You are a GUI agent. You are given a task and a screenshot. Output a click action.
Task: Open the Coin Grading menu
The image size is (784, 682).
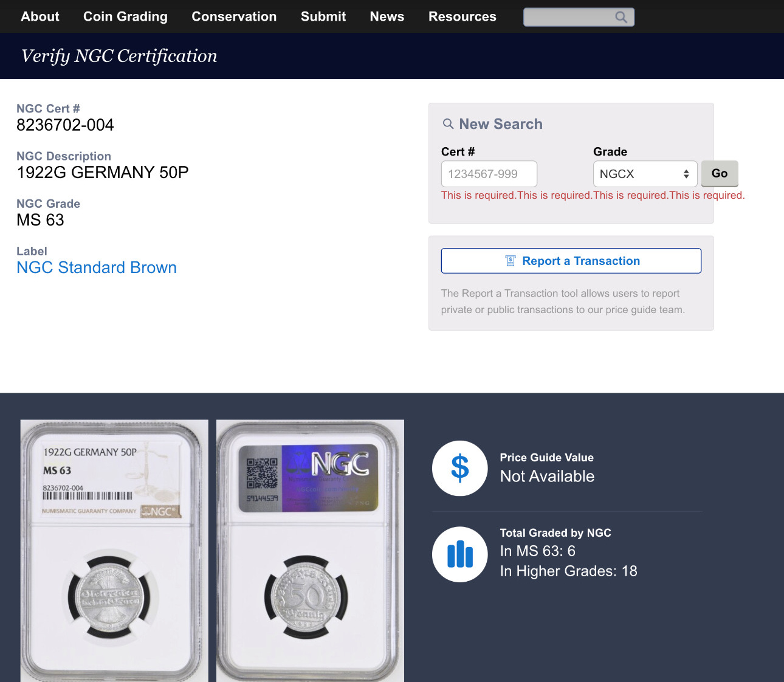pyautogui.click(x=125, y=16)
